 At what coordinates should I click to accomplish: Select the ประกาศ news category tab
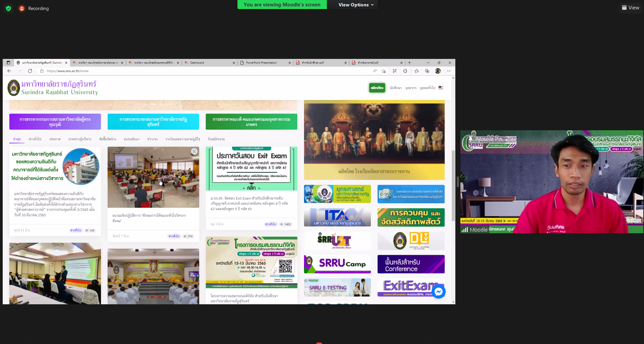(55, 139)
